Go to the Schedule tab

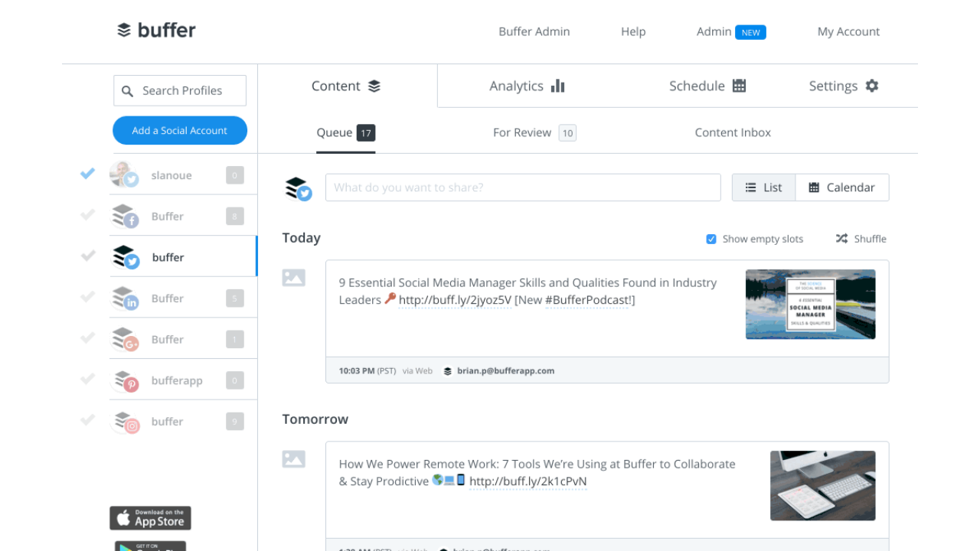[707, 86]
